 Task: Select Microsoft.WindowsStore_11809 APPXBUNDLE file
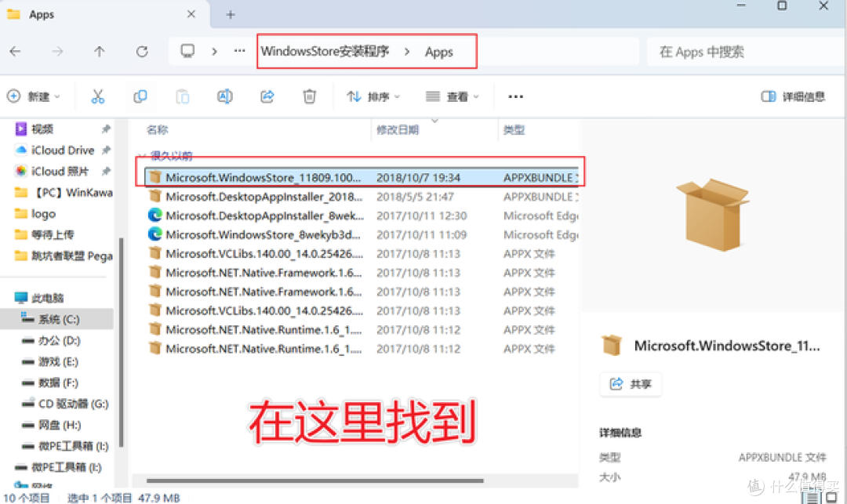point(264,177)
